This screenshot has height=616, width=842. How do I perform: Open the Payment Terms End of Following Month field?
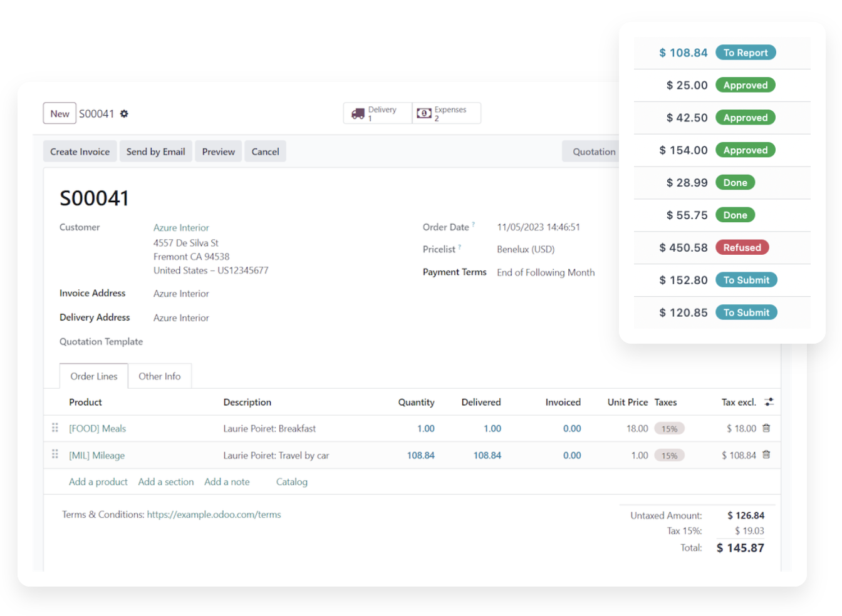click(x=546, y=272)
